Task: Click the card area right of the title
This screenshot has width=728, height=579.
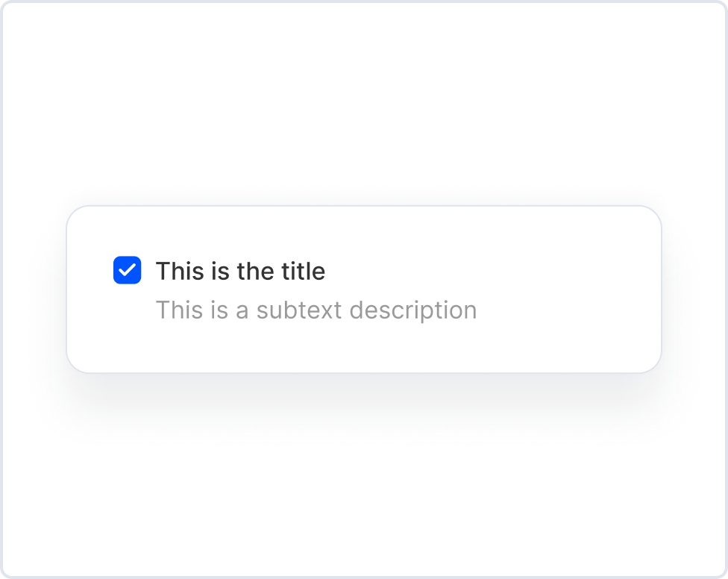Action: click(485, 271)
